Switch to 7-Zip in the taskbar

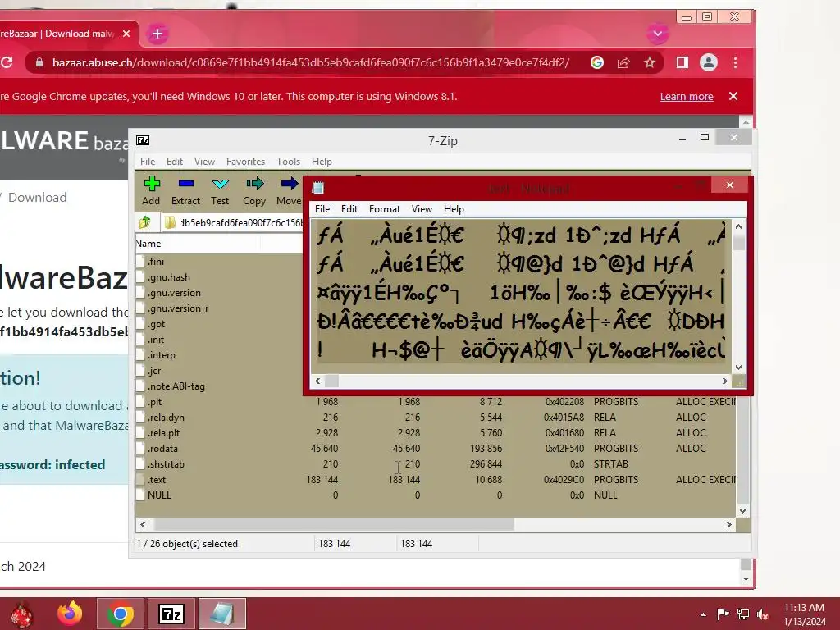pos(171,614)
